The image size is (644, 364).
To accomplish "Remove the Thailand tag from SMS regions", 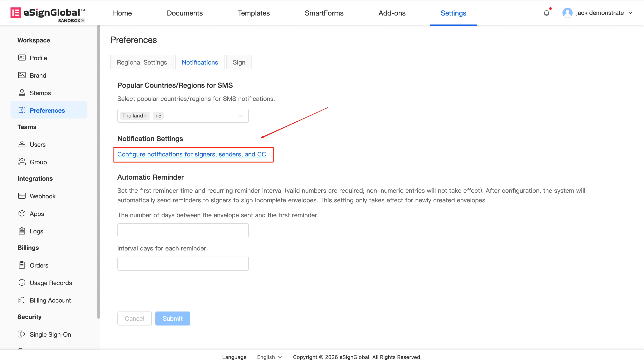I will [145, 116].
